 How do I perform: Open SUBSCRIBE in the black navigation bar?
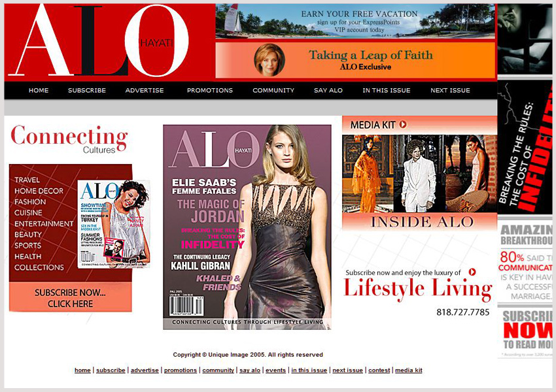[x=87, y=90]
